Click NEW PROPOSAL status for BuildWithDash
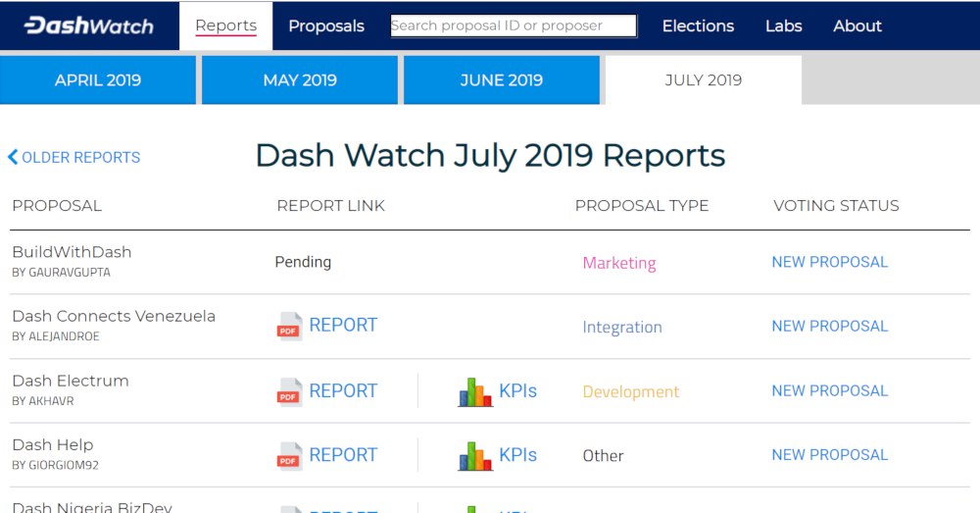Screen dimensions: 980x513 tap(829, 262)
